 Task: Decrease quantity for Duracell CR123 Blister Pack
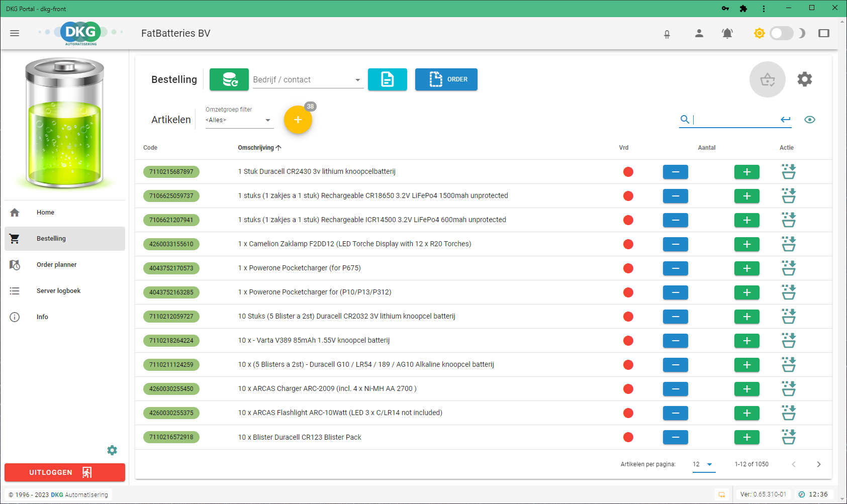coord(676,437)
